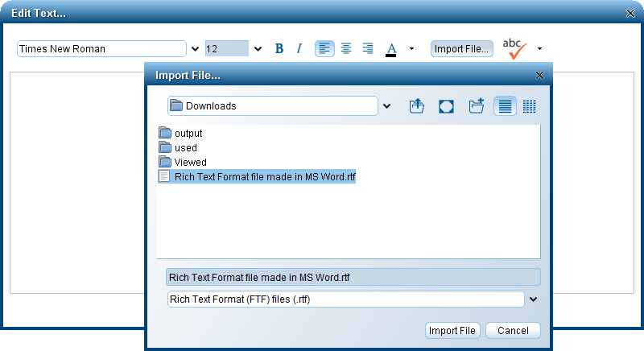The height and width of the screenshot is (351, 644).
Task: Click the abc spell check icon
Action: click(514, 48)
